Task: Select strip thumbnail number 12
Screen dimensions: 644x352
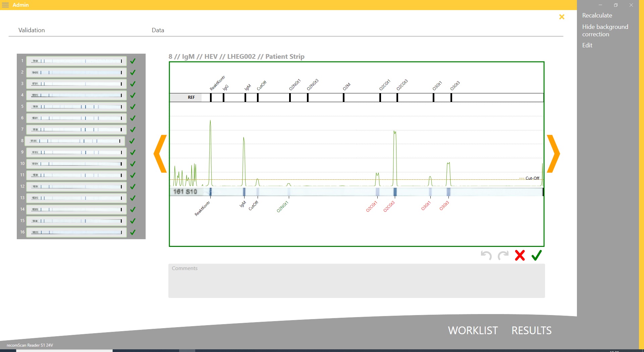Action: (76, 186)
